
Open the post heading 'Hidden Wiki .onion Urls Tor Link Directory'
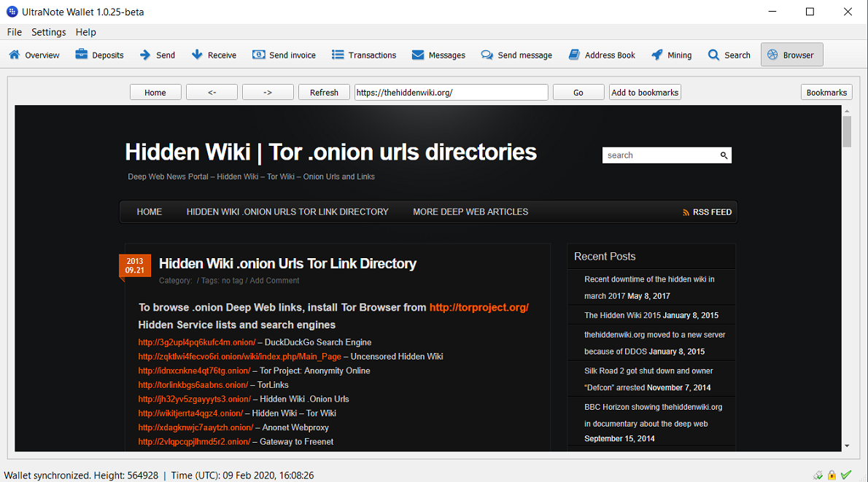(287, 263)
